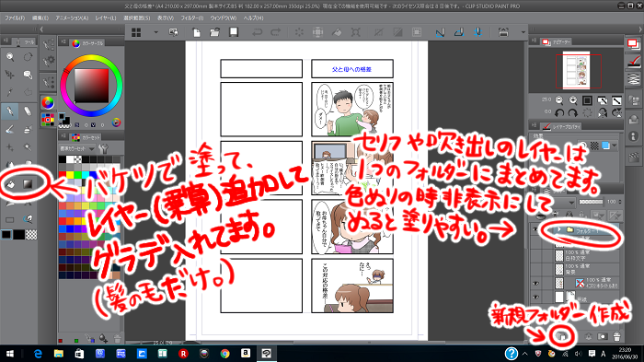Toggle the tone effect in Layer Property
644x362 pixels.
pos(594,146)
